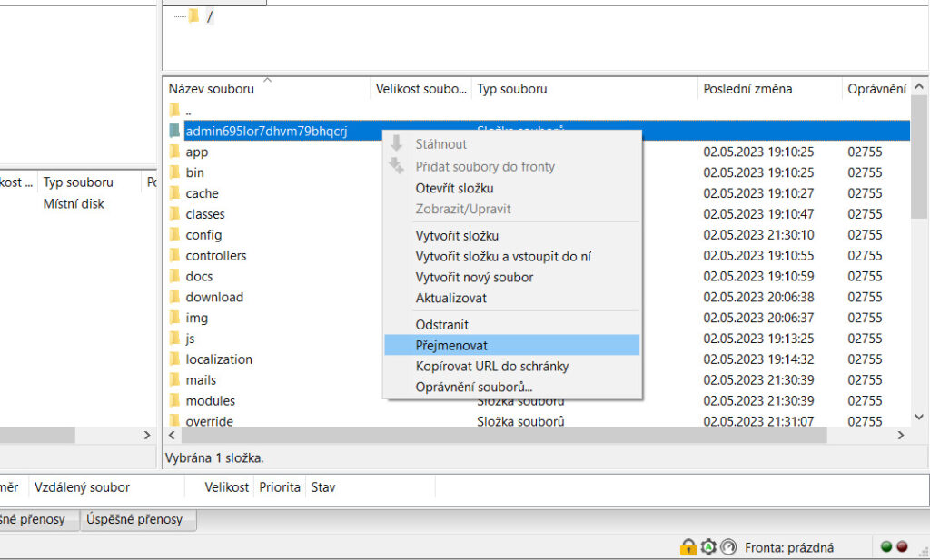
Task: Sort local pane by Typ souboru column
Action: pos(89,182)
